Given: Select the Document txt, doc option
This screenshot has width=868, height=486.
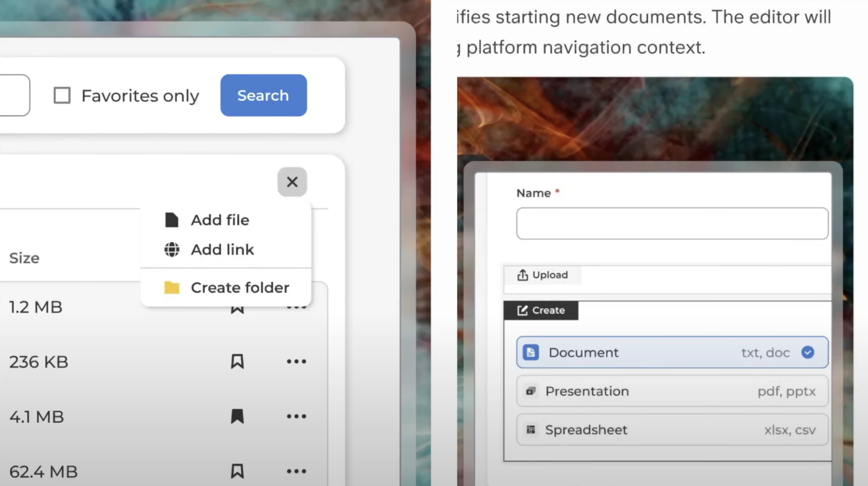Looking at the screenshot, I should pos(672,352).
